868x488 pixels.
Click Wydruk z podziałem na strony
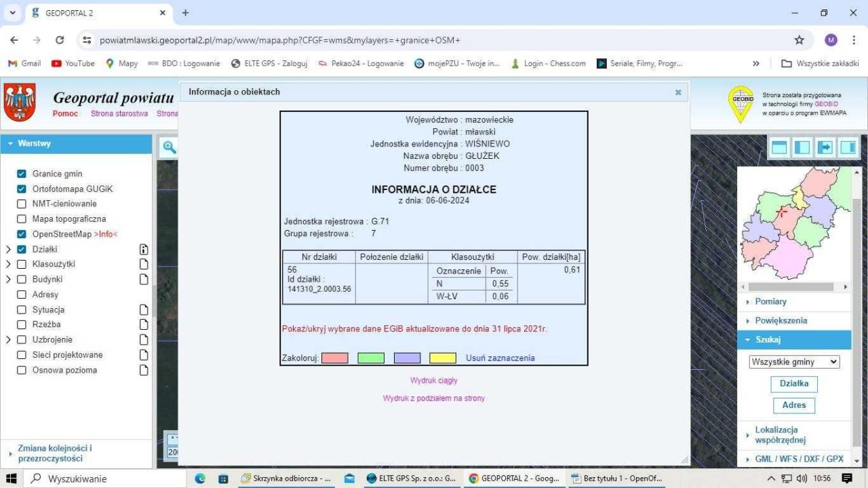(x=434, y=398)
